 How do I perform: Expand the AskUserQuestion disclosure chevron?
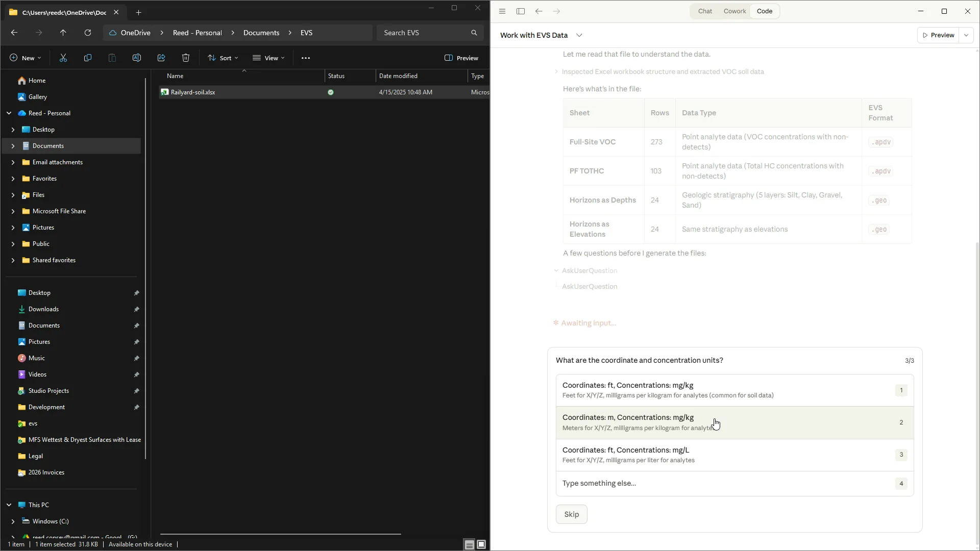point(556,271)
